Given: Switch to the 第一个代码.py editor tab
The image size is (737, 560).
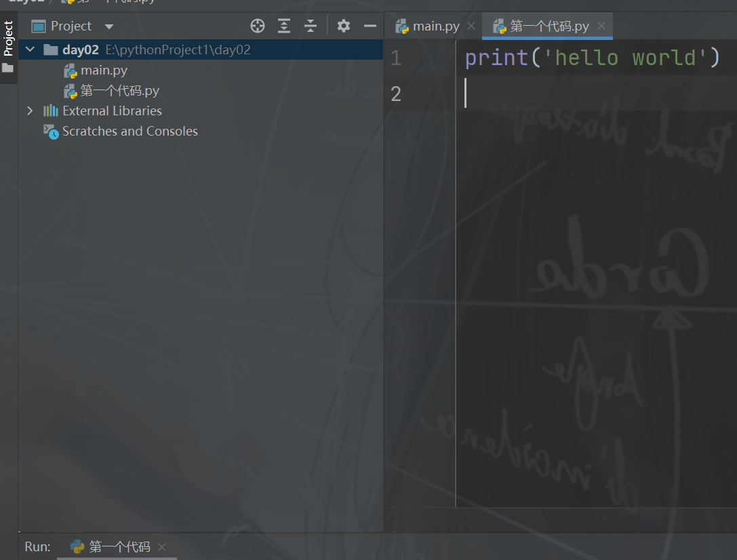Looking at the screenshot, I should coord(549,26).
